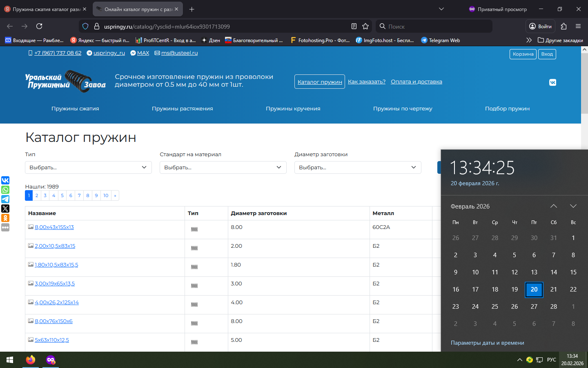This screenshot has width=588, height=368.
Task: Expand the Тип dropdown filter
Action: click(88, 167)
